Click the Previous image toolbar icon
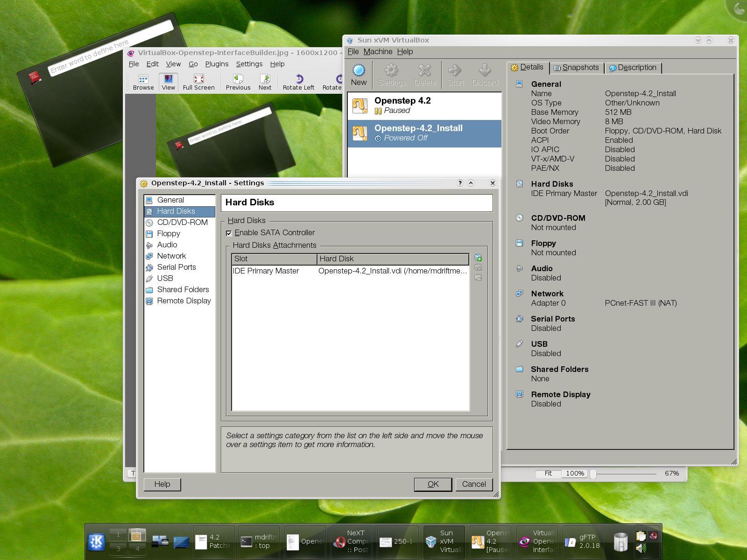The height and width of the screenshot is (560, 747). (238, 82)
